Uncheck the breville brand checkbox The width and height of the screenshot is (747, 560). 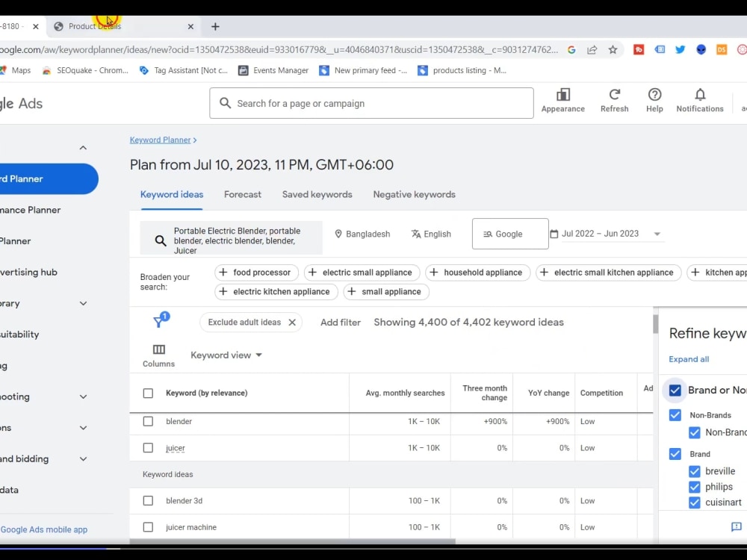[694, 471]
